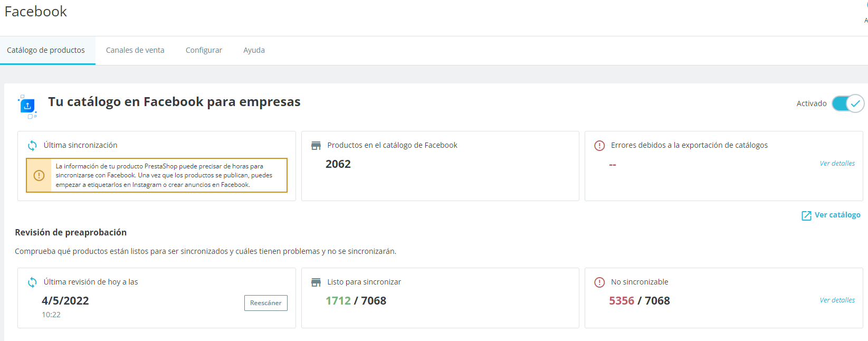Click the 2062 products count
This screenshot has width=868, height=341.
pyautogui.click(x=338, y=164)
